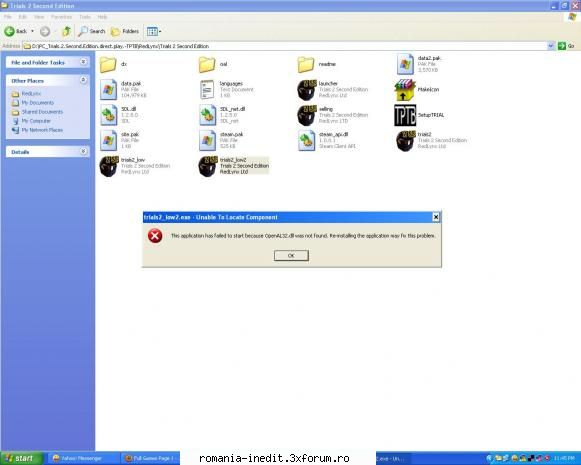Screen dimensions: 581x465
Task: Go Up one folder level
Action: click(66, 31)
